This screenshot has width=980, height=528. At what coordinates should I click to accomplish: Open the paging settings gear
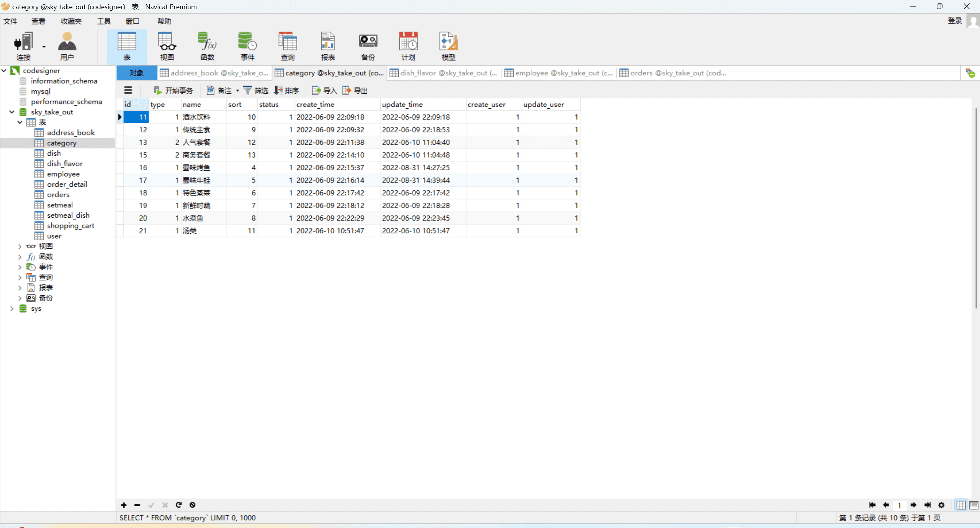coord(941,505)
